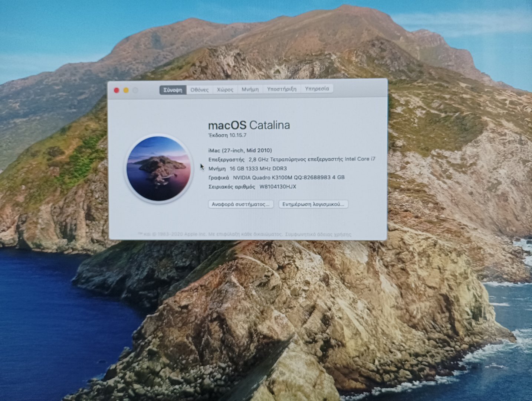Click the NVIDIA Quadro K3100M graphics value
The image size is (532, 401).
coord(289,177)
